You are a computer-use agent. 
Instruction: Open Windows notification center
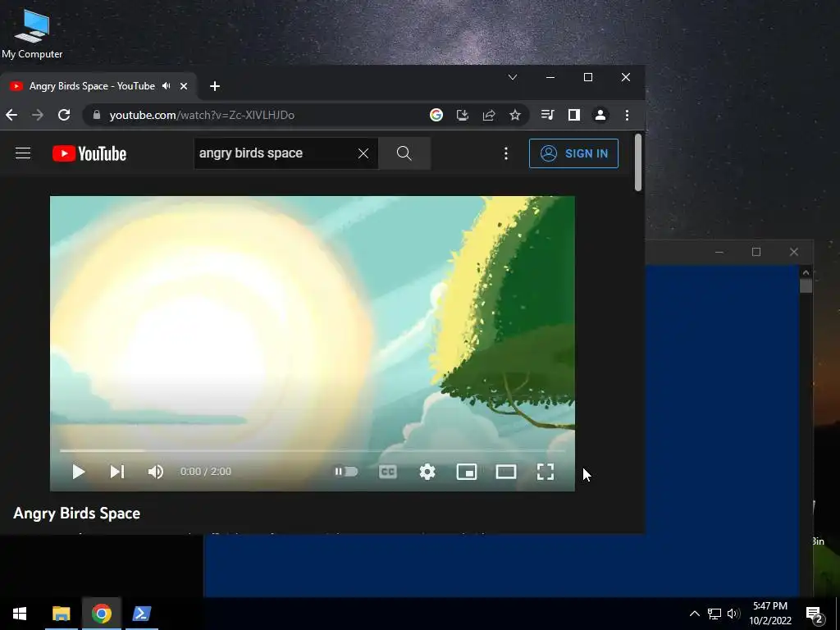coord(815,614)
